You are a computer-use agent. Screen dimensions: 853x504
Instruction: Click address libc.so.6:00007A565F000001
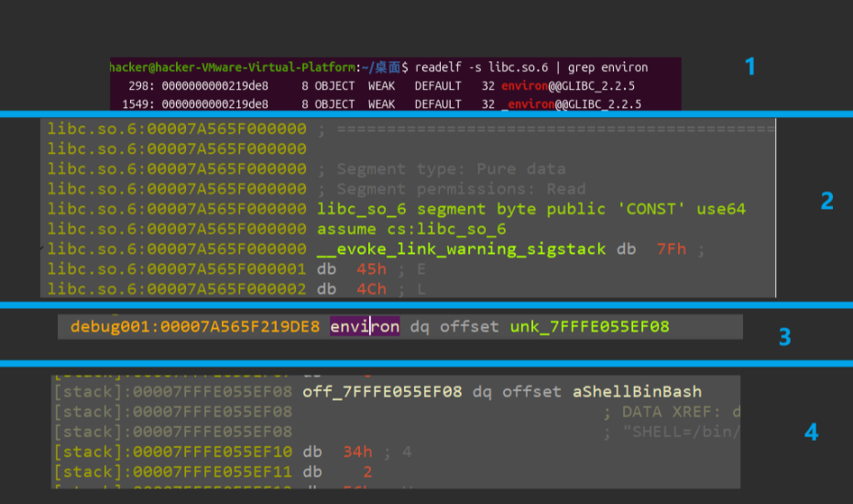pyautogui.click(x=177, y=268)
